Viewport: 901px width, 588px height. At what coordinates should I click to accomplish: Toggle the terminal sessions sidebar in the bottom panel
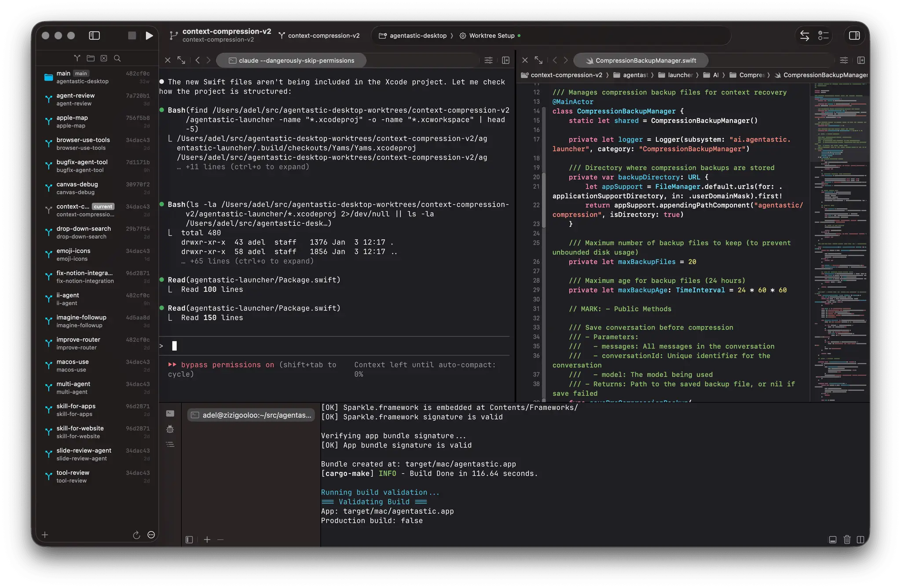(189, 540)
